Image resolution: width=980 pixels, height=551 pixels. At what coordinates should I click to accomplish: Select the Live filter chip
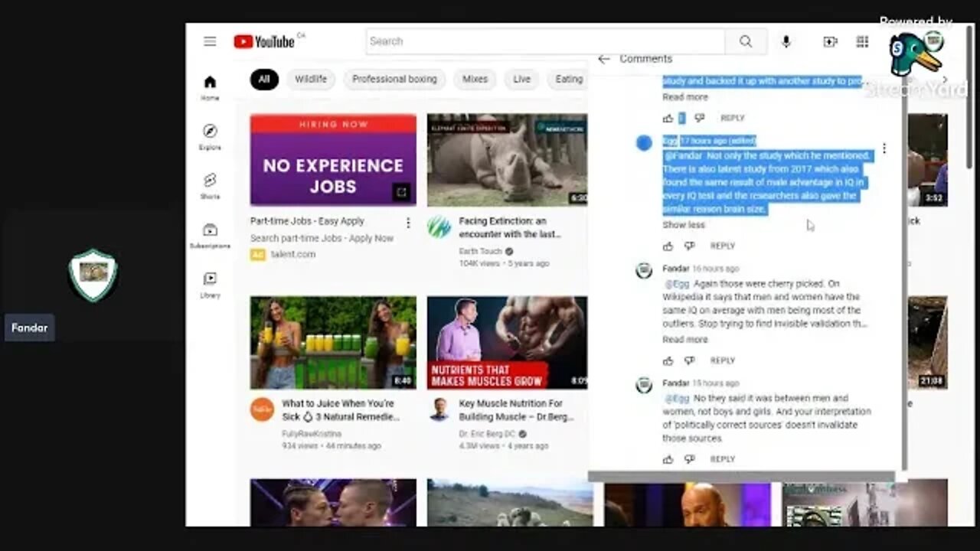tap(521, 79)
